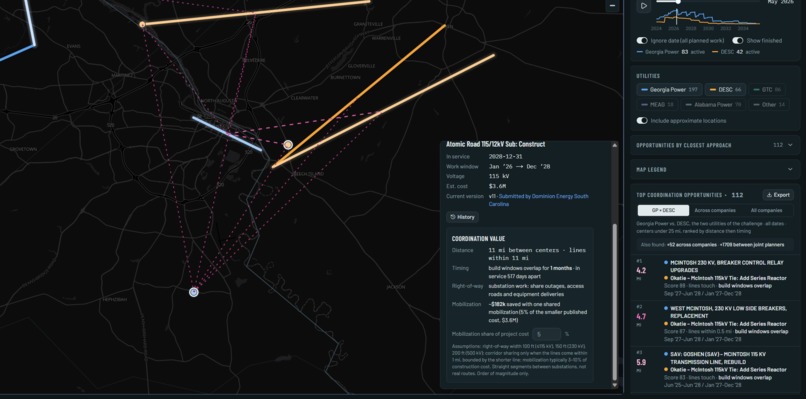The height and width of the screenshot is (399, 806).
Task: Toggle the Georgia Power utility chip
Action: click(x=669, y=89)
